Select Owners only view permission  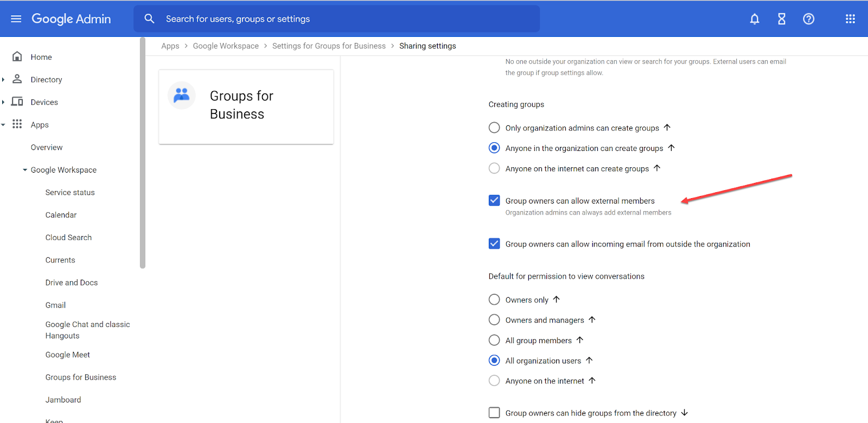[494, 299]
